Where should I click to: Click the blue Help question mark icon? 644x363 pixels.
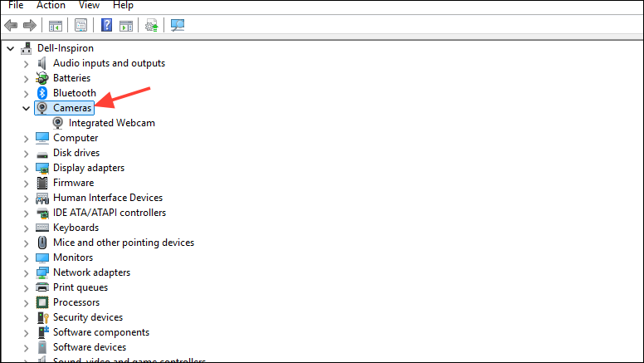[106, 26]
